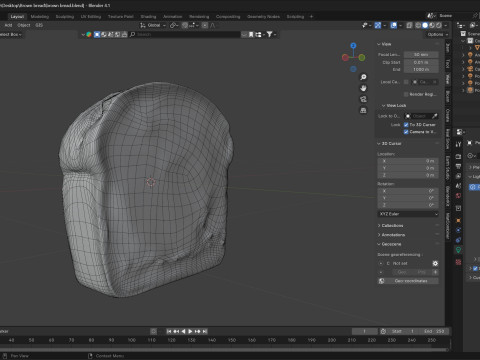Screen dimensions: 480x360
Task: Click the red X axis on navigation gizmo
Action: coord(345,58)
